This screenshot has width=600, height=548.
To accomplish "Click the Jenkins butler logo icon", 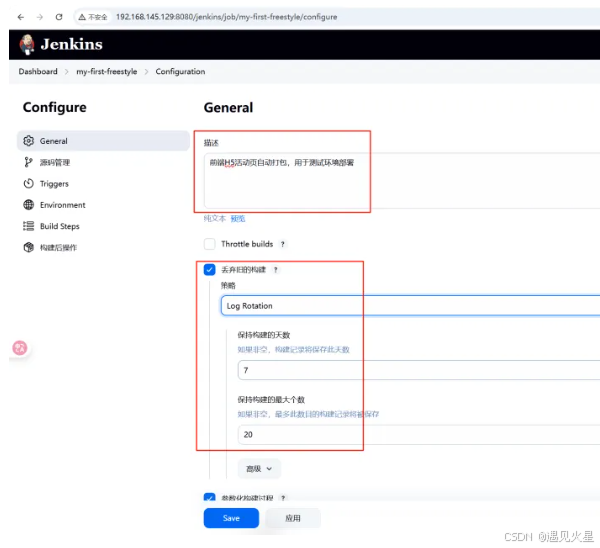I will tap(27, 44).
